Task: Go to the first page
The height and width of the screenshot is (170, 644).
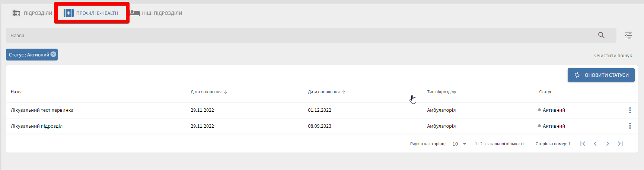Action: point(583,144)
